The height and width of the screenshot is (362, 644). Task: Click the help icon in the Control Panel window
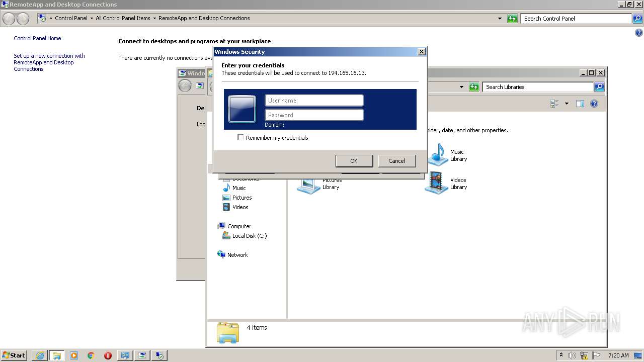click(x=639, y=33)
